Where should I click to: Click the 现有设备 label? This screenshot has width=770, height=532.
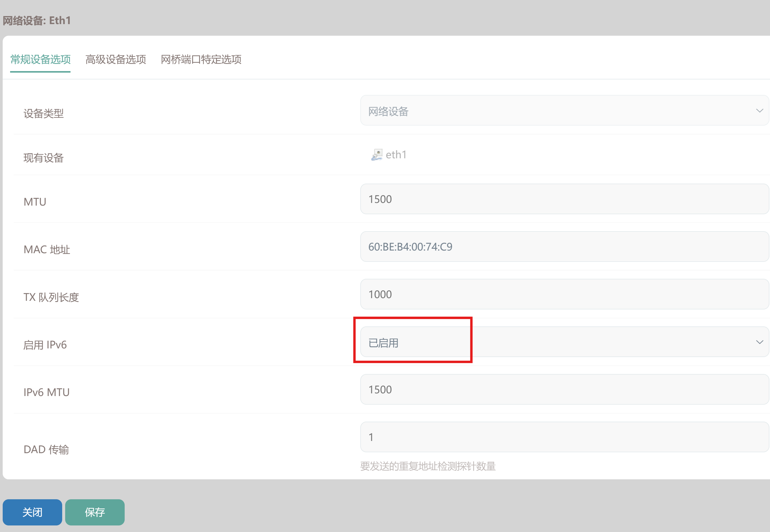point(43,158)
